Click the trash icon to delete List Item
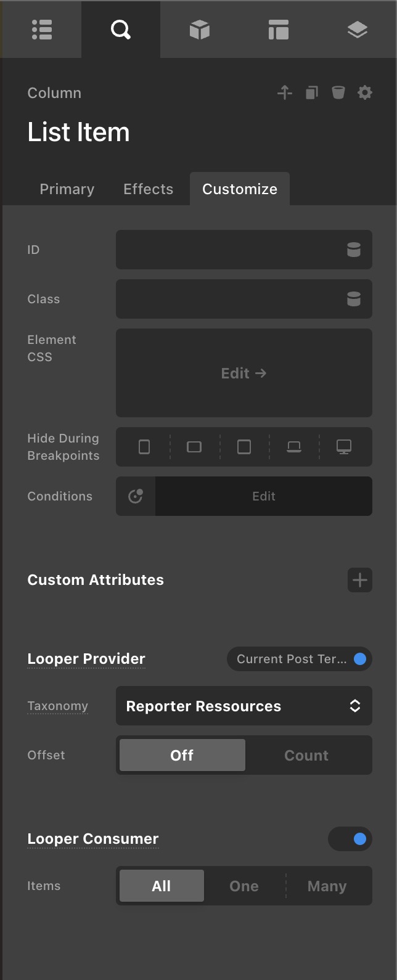The image size is (397, 980). [x=338, y=93]
